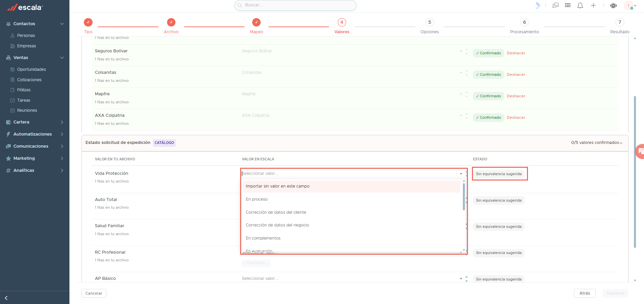Open the Personas sidebar icon
644x304 pixels.
(12, 36)
